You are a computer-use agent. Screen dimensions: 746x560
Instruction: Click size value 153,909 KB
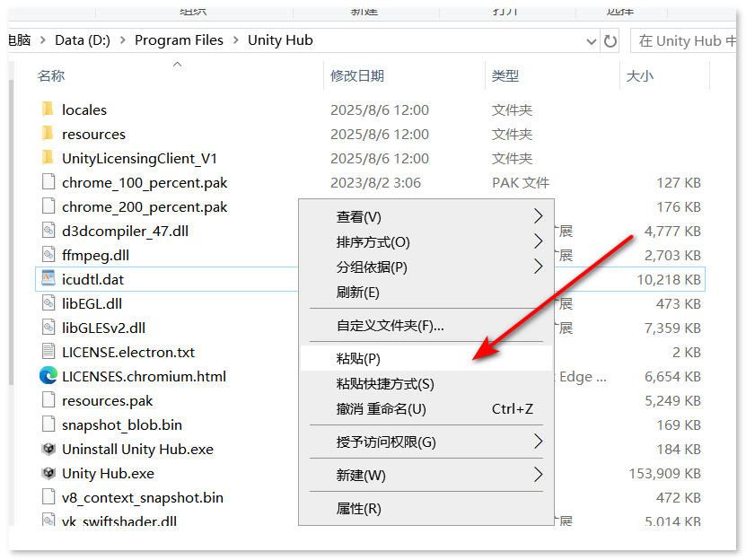[x=664, y=474]
